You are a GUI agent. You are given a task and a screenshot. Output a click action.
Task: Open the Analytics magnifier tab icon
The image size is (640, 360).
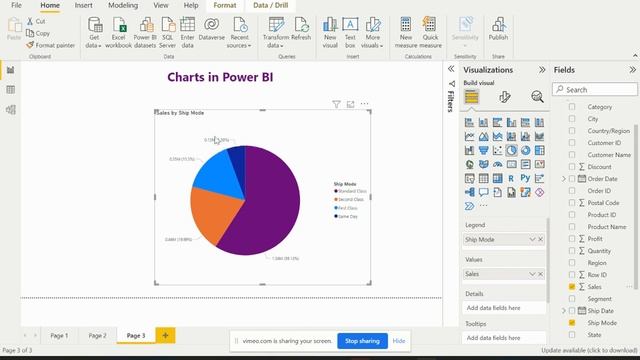click(537, 97)
